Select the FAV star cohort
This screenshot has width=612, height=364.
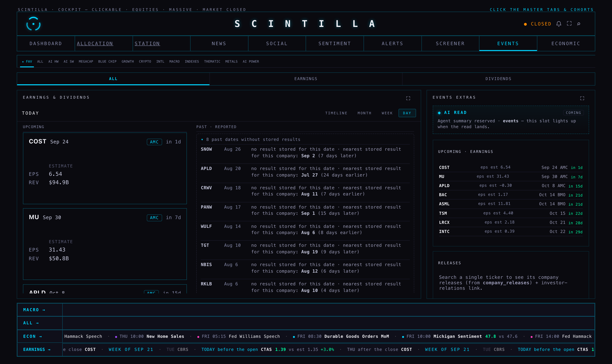[27, 62]
